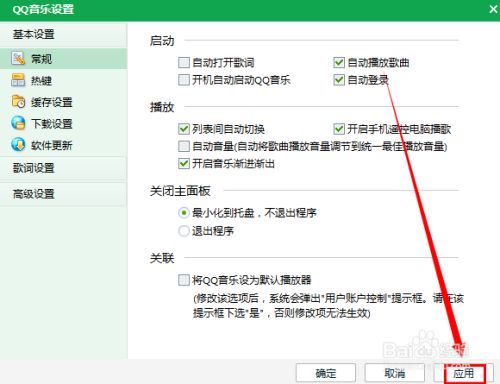Toggle 开启音乐渐进渐出 checkbox
The width and height of the screenshot is (500, 384).
(184, 164)
